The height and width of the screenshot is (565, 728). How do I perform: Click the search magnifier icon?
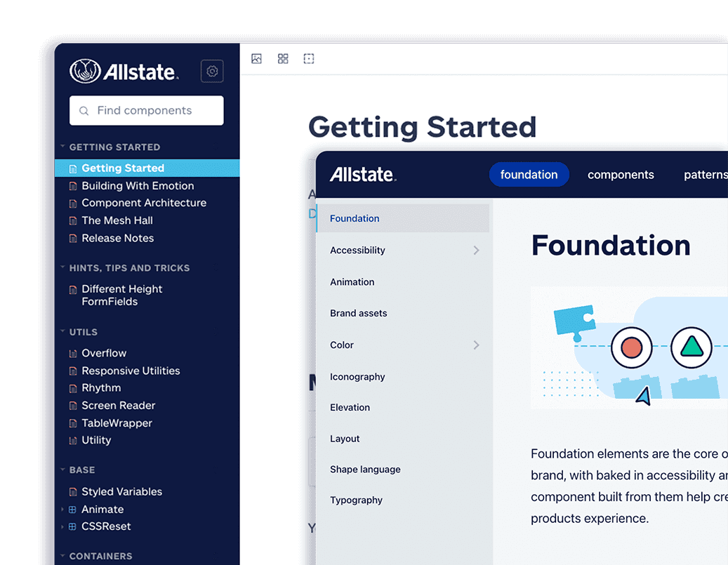[84, 111]
